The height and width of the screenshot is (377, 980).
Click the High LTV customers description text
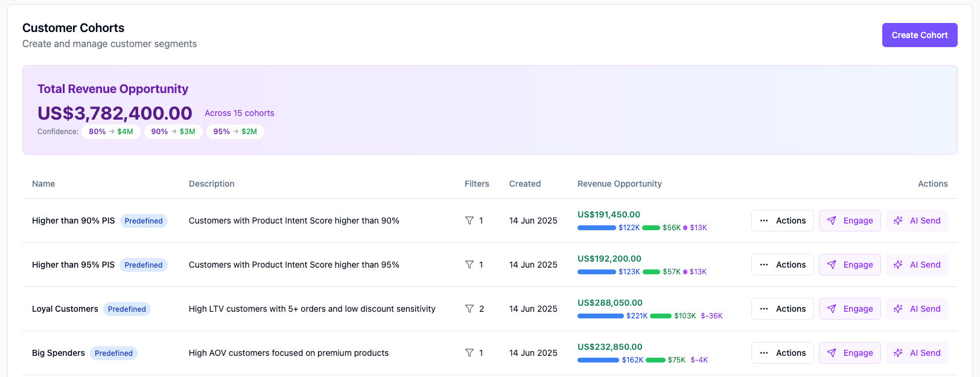(312, 309)
